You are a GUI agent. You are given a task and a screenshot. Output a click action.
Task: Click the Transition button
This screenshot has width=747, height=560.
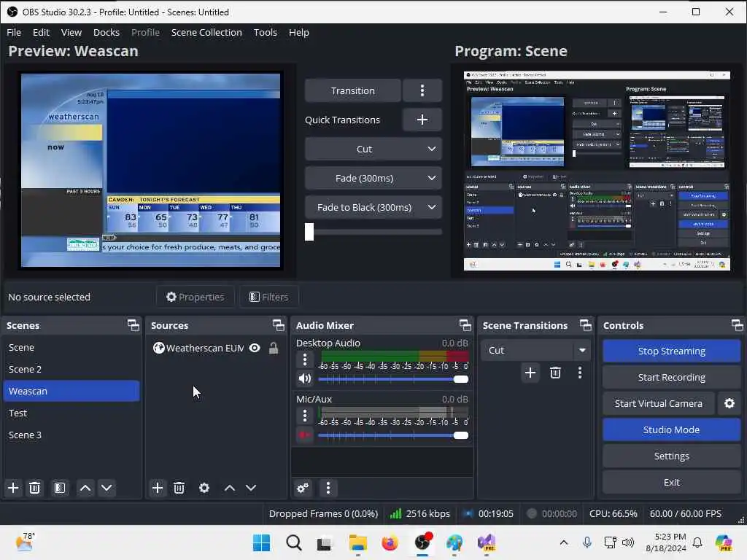coord(352,90)
